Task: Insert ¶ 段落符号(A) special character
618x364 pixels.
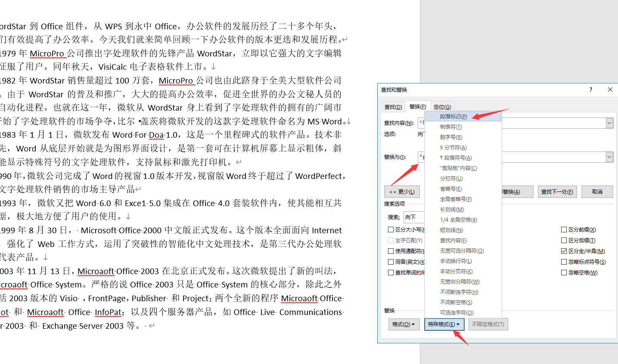Action: (x=463, y=158)
